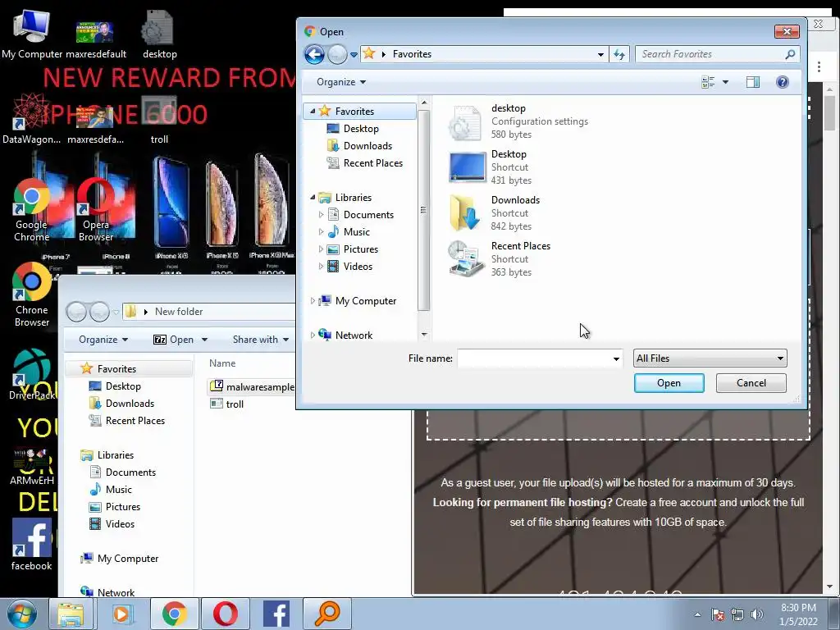Click the Forward arrow in Open dialog
840x630 pixels.
(x=337, y=54)
